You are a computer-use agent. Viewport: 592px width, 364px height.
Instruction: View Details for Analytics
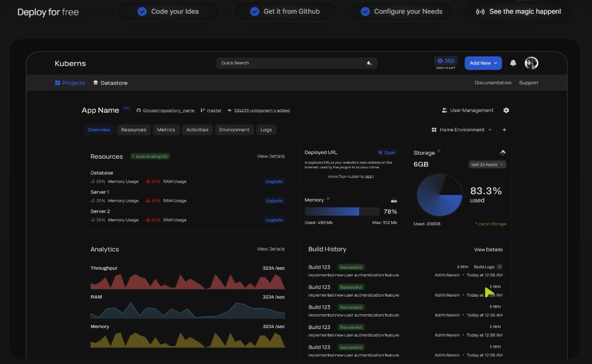271,249
